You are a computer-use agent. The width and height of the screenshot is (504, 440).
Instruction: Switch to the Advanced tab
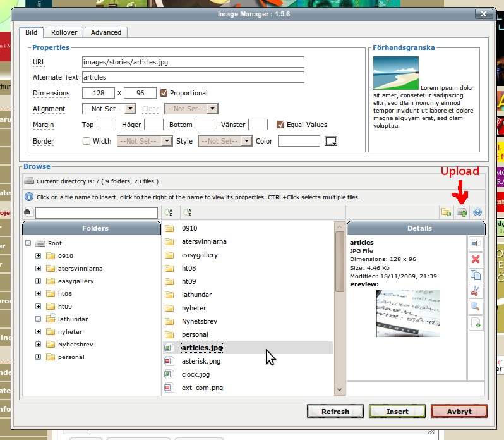pos(105,32)
